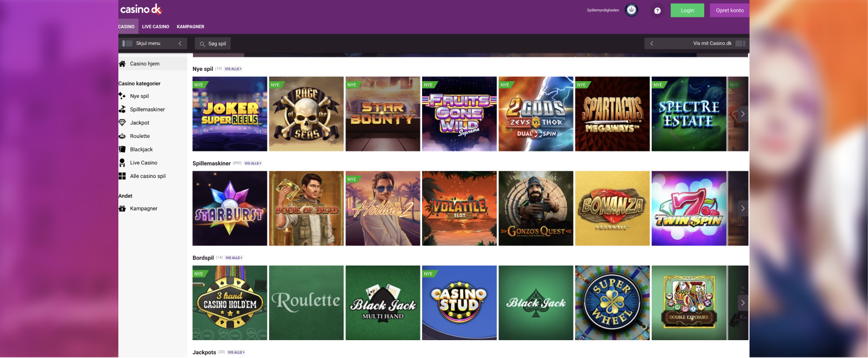
Task: Open the Book of Dead game
Action: 306,209
